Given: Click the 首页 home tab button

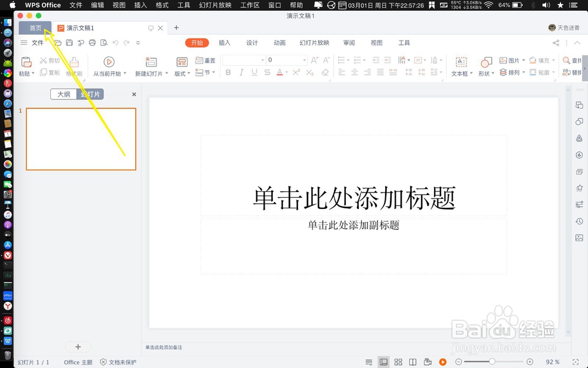Looking at the screenshot, I should [35, 27].
